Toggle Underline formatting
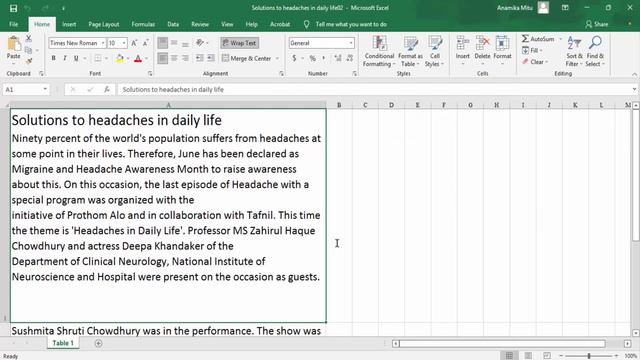The width and height of the screenshot is (640, 360). 76,58
